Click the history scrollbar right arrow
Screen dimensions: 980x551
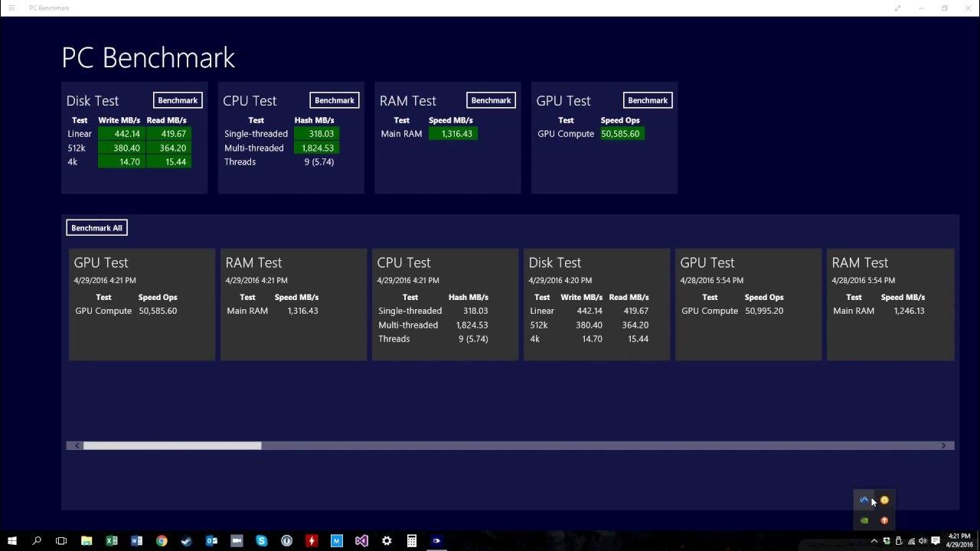(x=944, y=445)
